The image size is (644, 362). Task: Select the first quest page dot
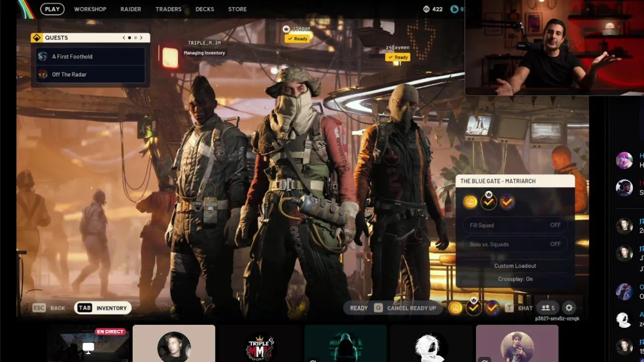tap(129, 38)
